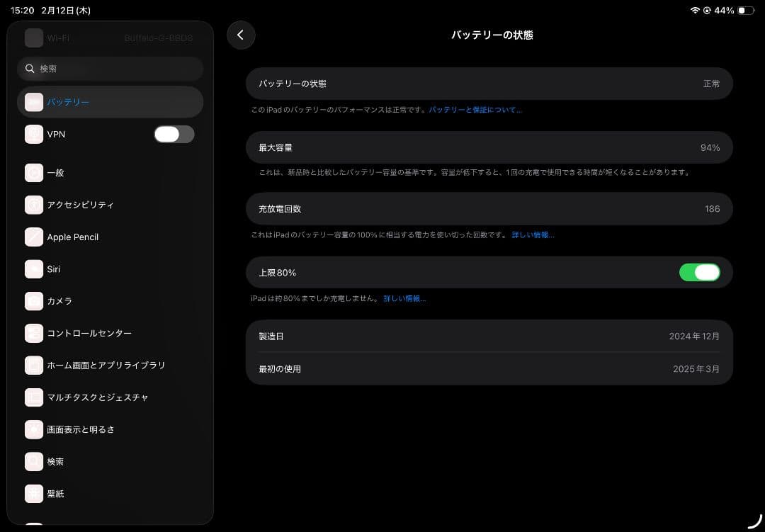Viewport: 765px width, 532px height.
Task: Disable the 上限80% charging limit
Action: click(700, 272)
